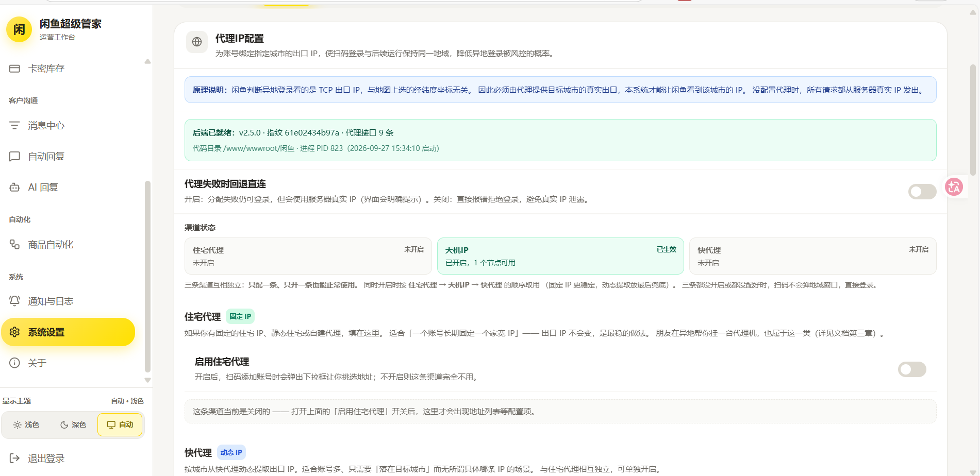The width and height of the screenshot is (980, 476).
Task: Click sidebar scroll down arrow
Action: click(x=147, y=380)
